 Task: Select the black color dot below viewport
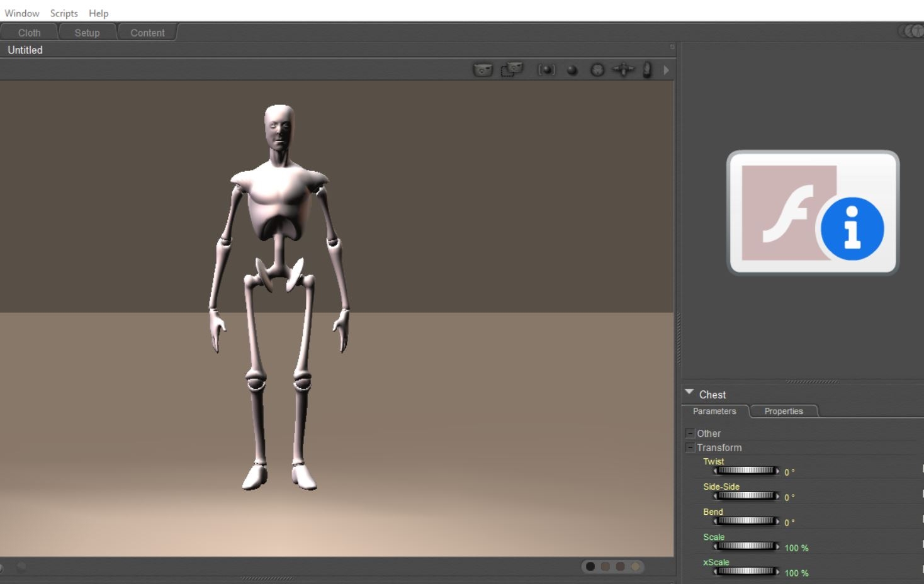click(x=590, y=566)
